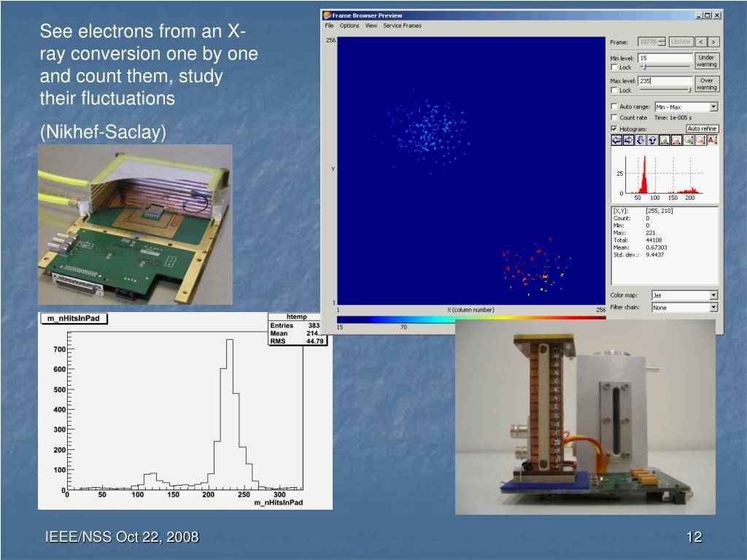
Task: Click the Min level slider
Action: tap(665, 67)
